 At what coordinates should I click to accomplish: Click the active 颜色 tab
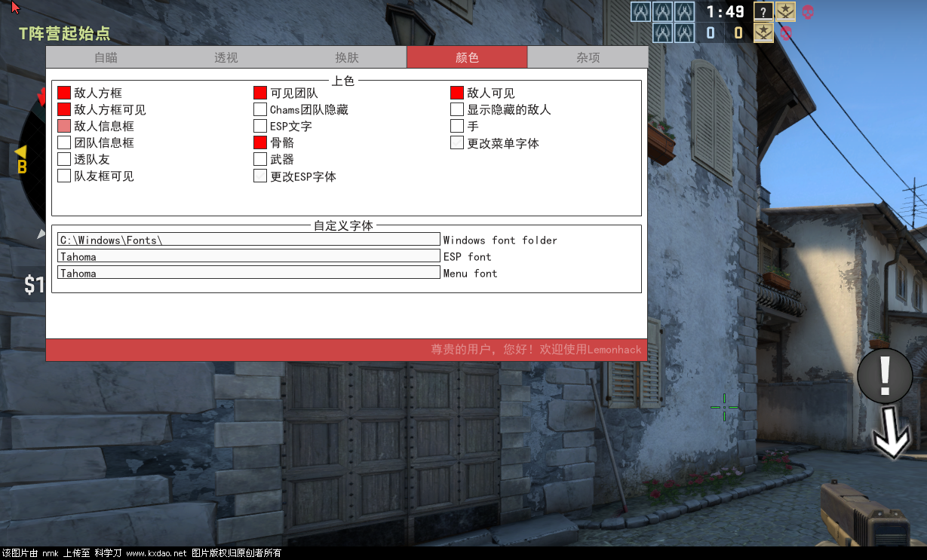click(467, 57)
